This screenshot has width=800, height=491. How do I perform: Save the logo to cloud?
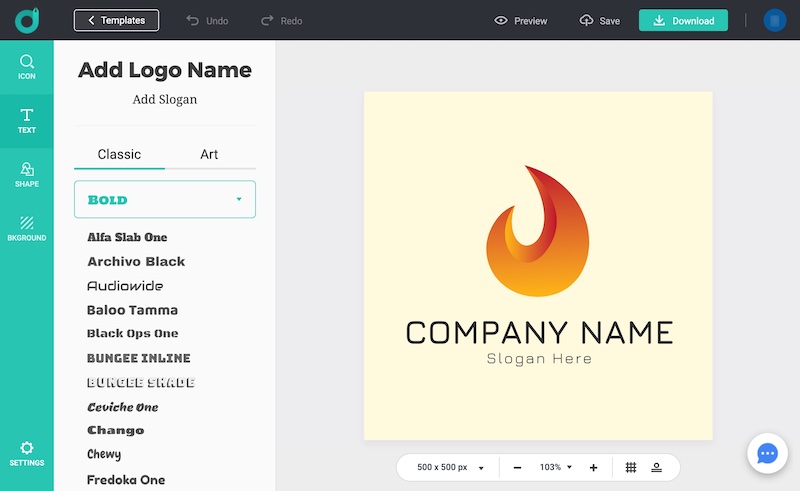(x=599, y=21)
